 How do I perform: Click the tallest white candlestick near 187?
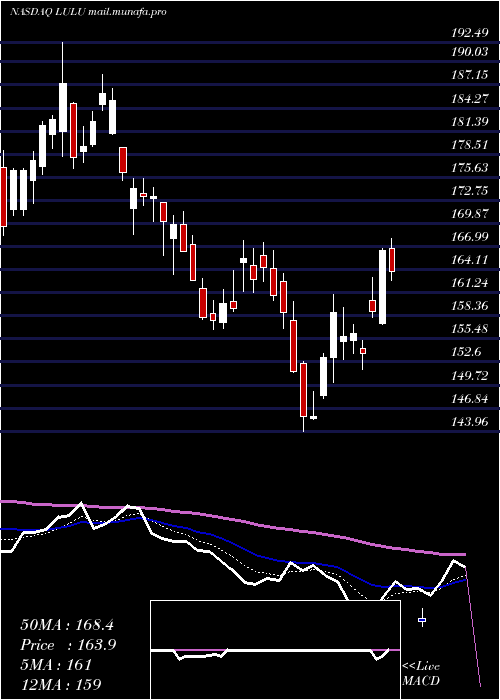coord(63,107)
